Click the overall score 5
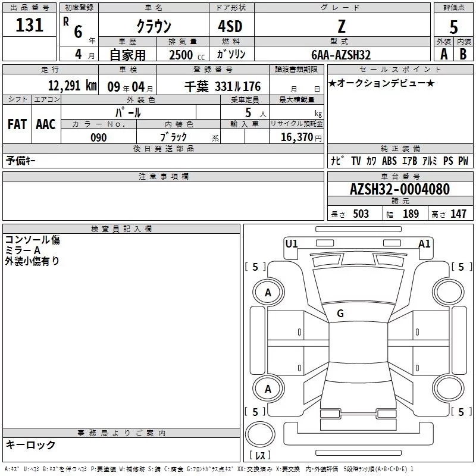 [x=453, y=27]
